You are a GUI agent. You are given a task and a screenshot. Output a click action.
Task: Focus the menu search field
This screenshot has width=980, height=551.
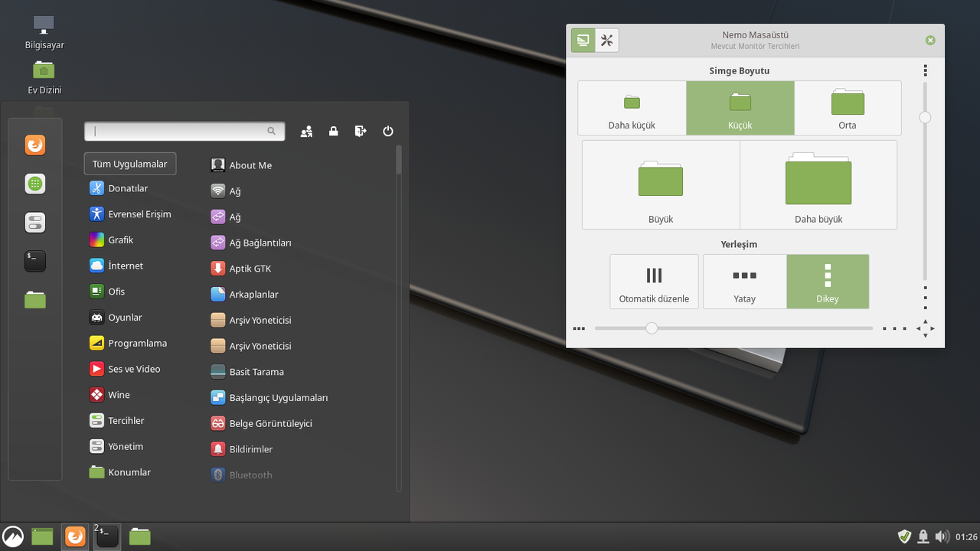(185, 131)
